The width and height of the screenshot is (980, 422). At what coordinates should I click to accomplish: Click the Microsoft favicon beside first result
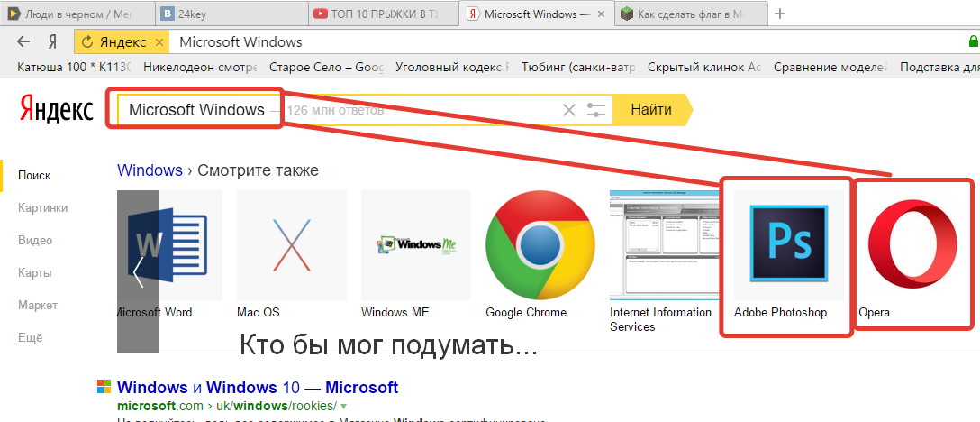click(x=104, y=386)
